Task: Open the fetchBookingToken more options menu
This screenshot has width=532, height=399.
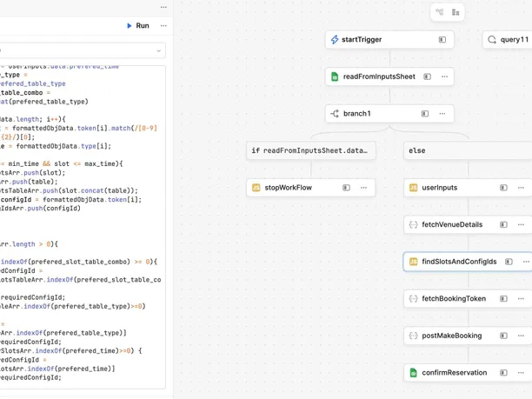Action: click(521, 298)
